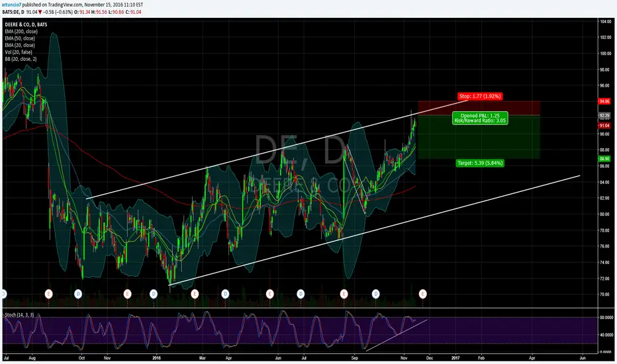Click the red Stop: 1.77 (1.92%) label
This screenshot has width=617, height=364.
click(480, 96)
